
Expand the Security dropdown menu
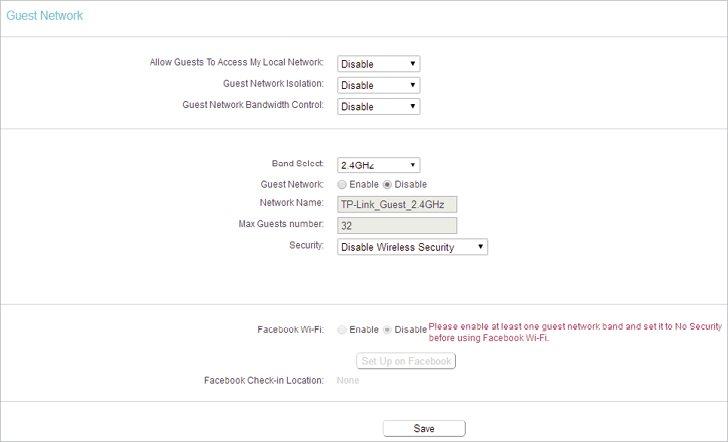(x=412, y=247)
